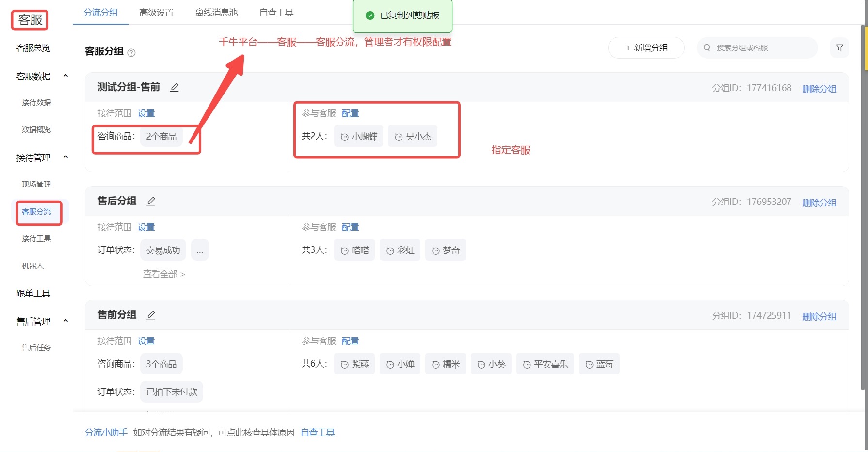The width and height of the screenshot is (868, 452).
Task: Go to 客服总览 in sidebar
Action: click(33, 48)
